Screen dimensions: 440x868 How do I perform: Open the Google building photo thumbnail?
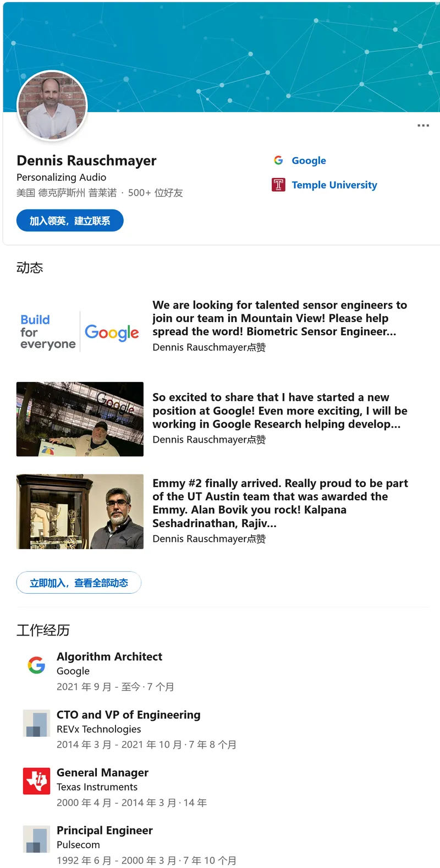coord(80,419)
